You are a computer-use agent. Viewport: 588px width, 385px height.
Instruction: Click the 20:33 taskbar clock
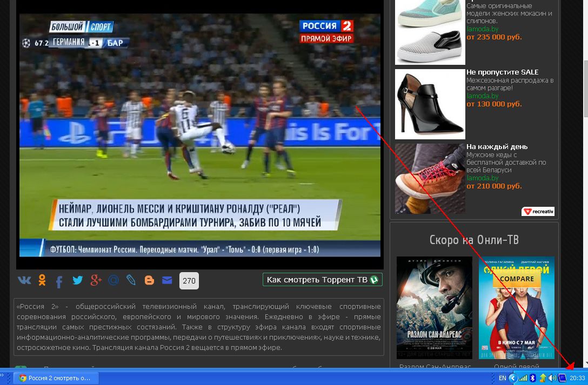point(577,379)
